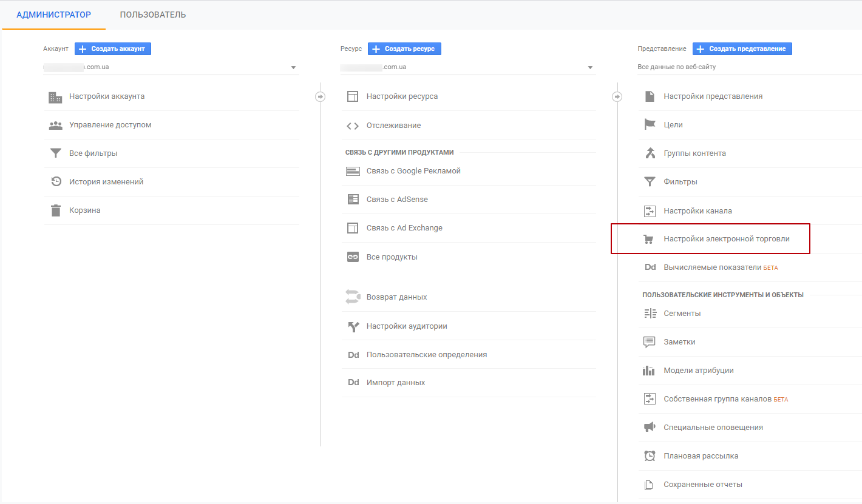Image resolution: width=862 pixels, height=504 pixels.
Task: Open Группы контента text link
Action: pos(695,153)
